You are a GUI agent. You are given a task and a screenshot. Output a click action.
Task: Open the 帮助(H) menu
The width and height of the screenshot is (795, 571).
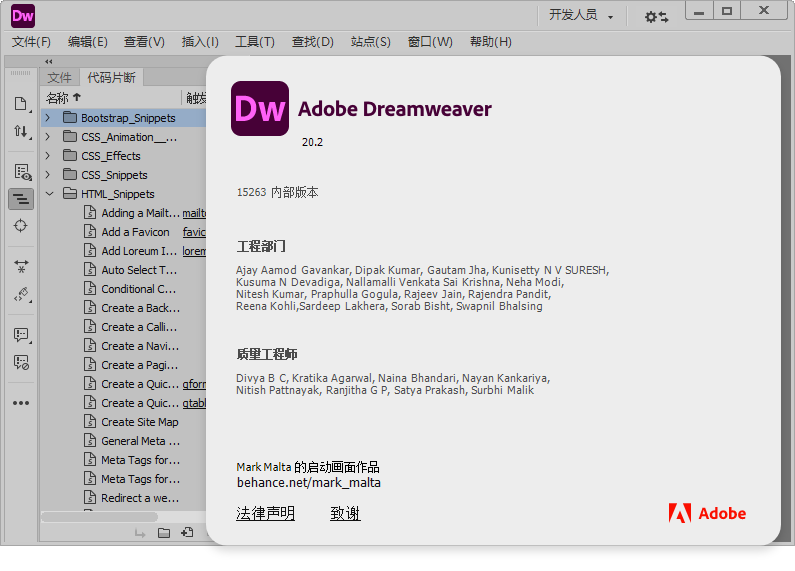491,42
